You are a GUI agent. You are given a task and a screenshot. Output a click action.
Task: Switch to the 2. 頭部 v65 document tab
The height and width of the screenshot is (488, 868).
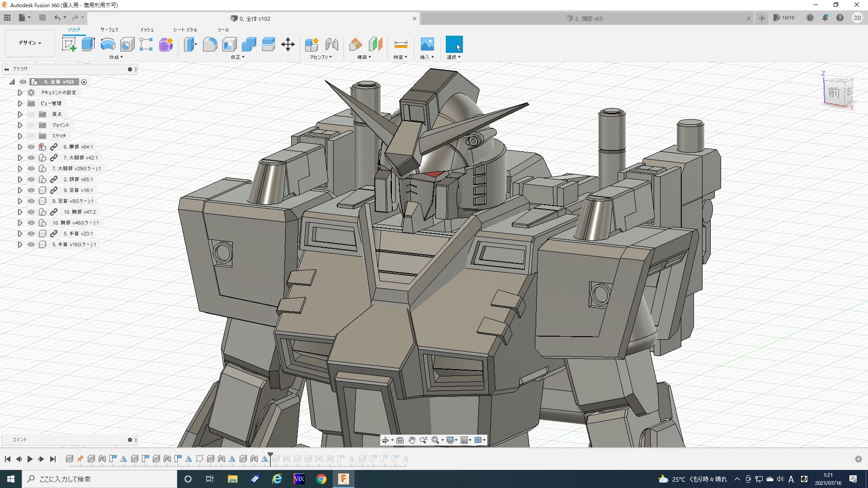(x=588, y=19)
